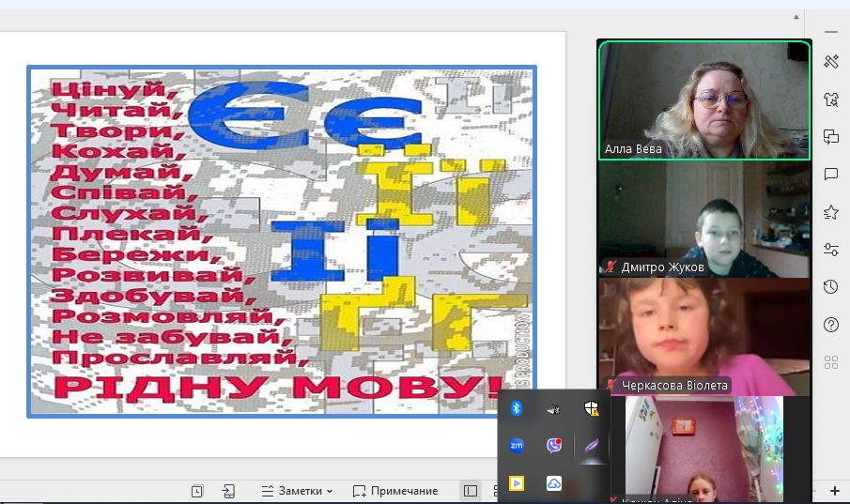
Task: Expand the Заметки dropdown
Action: coord(298,491)
